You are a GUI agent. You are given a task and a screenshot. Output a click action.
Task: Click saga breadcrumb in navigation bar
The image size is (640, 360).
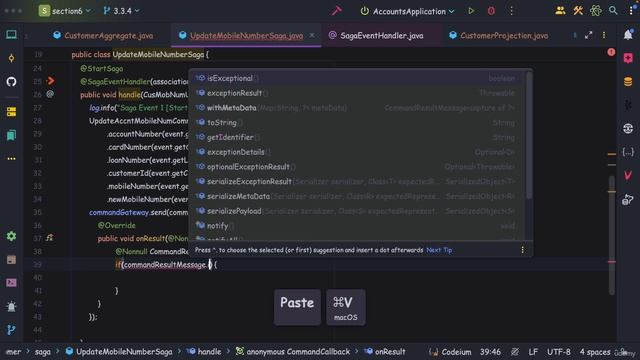[42, 351]
